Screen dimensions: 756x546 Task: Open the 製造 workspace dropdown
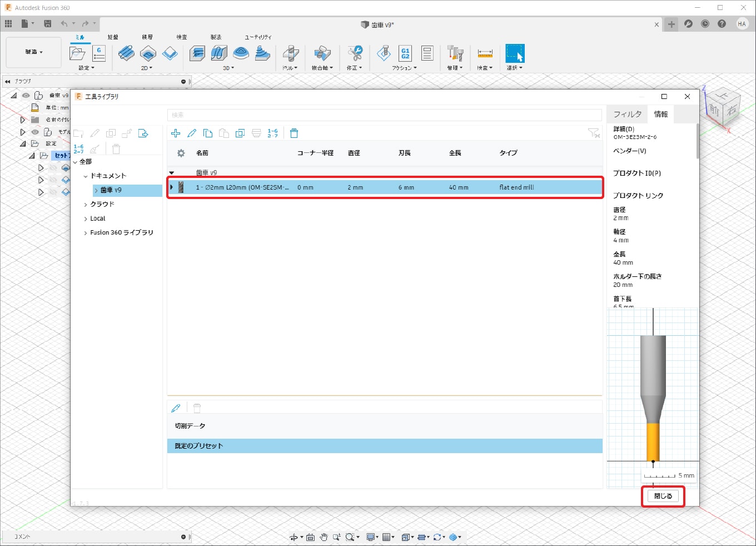click(33, 52)
